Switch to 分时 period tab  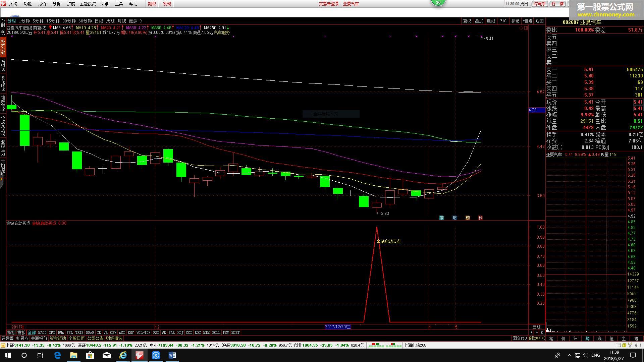point(12,21)
